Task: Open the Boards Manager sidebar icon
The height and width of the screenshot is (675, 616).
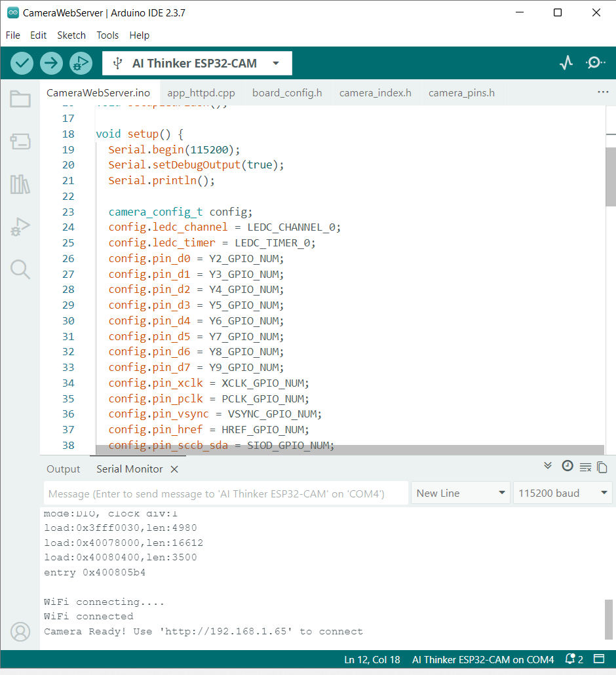Action: click(x=20, y=141)
